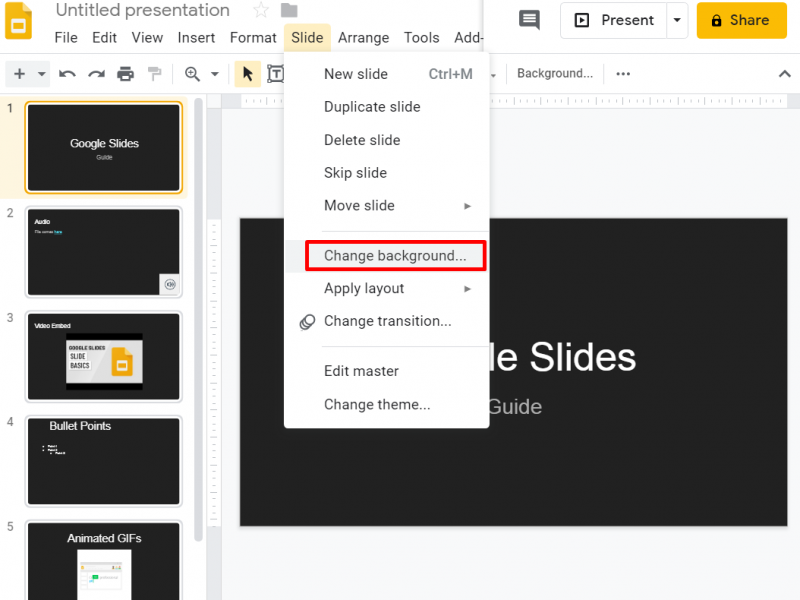The width and height of the screenshot is (800, 600).
Task: Open the Present options dropdown arrow
Action: pyautogui.click(x=677, y=20)
